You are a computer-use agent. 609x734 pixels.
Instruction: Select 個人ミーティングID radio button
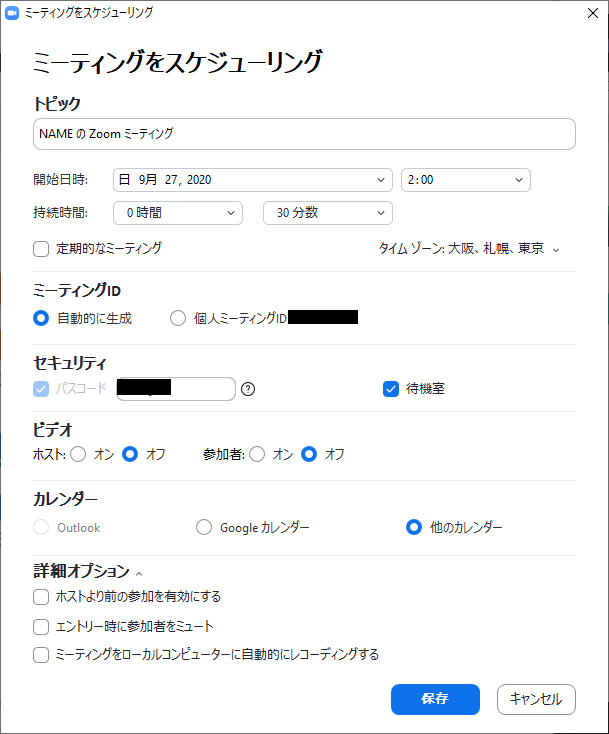(178, 318)
